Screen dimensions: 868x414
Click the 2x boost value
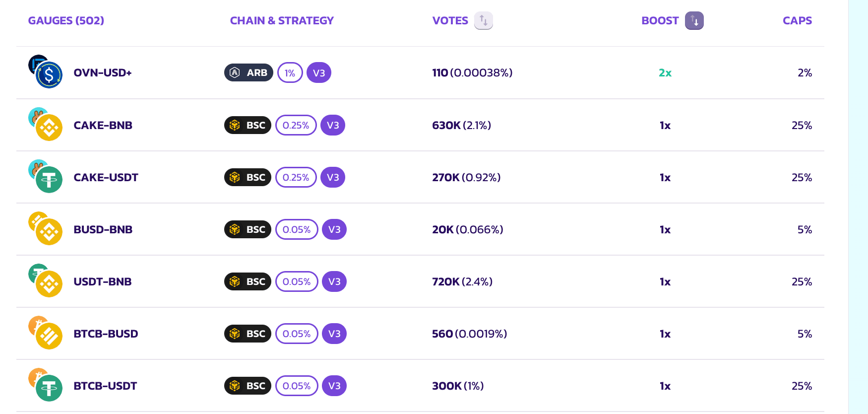(665, 73)
